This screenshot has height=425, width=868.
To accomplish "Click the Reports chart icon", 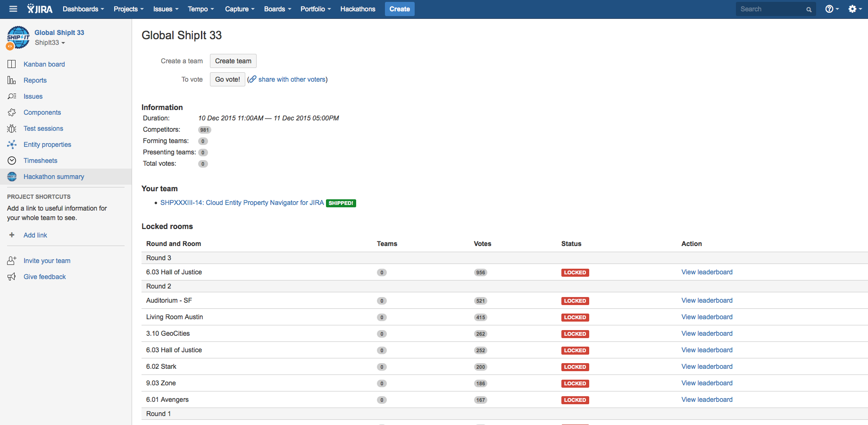I will coord(12,80).
